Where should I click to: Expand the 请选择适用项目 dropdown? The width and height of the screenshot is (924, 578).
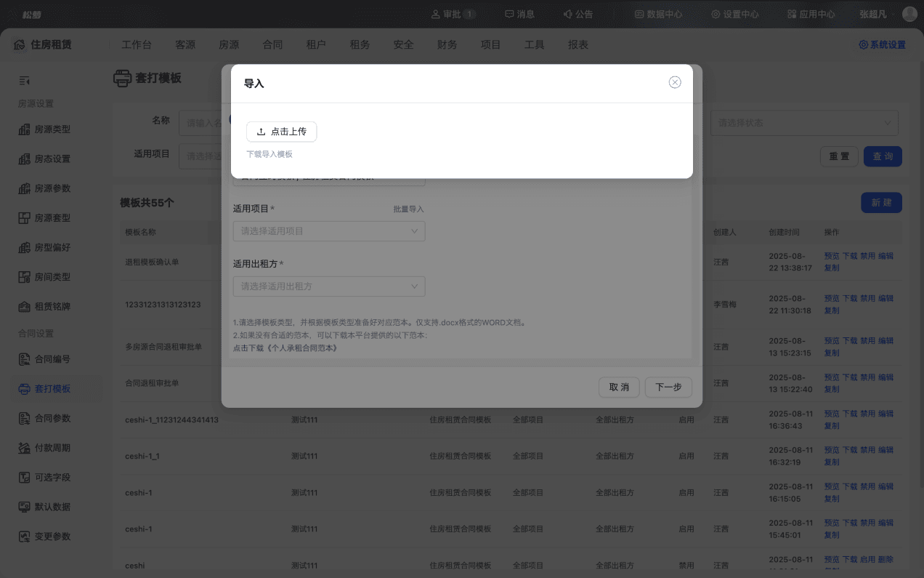[x=328, y=231]
